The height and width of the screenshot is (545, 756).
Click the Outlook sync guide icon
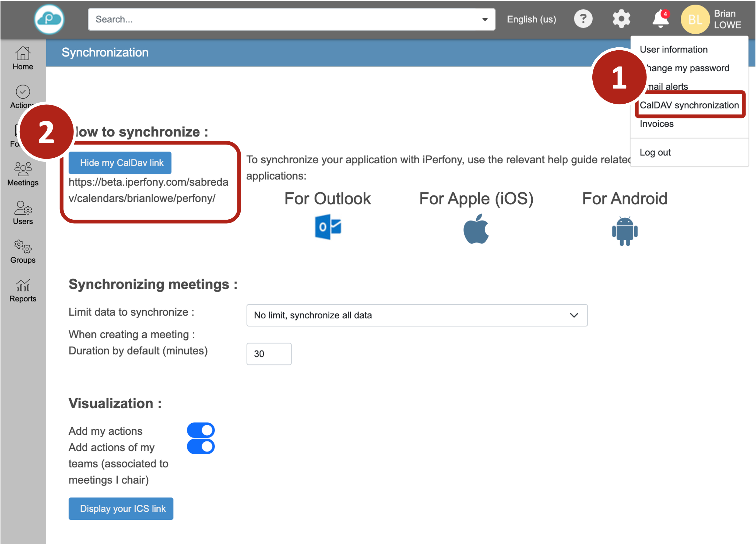[328, 227]
